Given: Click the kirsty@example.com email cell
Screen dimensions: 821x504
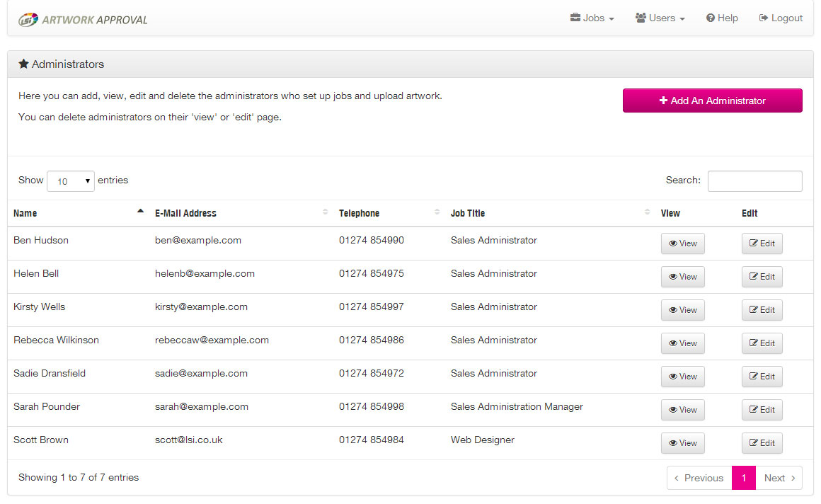Looking at the screenshot, I should pyautogui.click(x=201, y=307).
